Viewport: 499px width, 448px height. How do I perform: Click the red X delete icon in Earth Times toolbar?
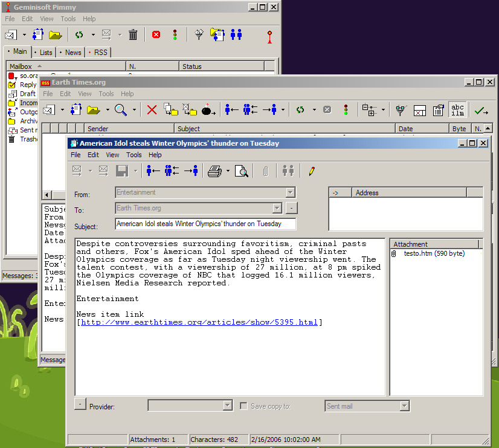(x=152, y=110)
